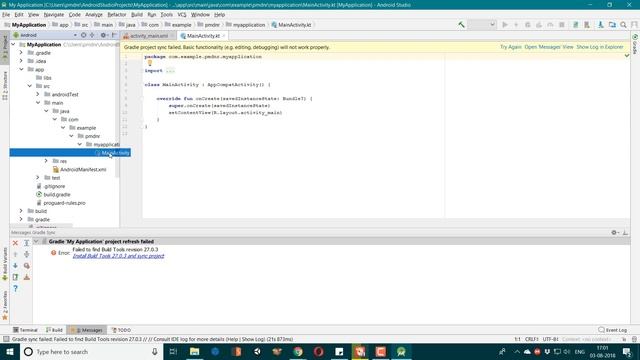Screen dimensions: 640x360
Task: Click the Task View taskbar icon
Action: point(173,351)
